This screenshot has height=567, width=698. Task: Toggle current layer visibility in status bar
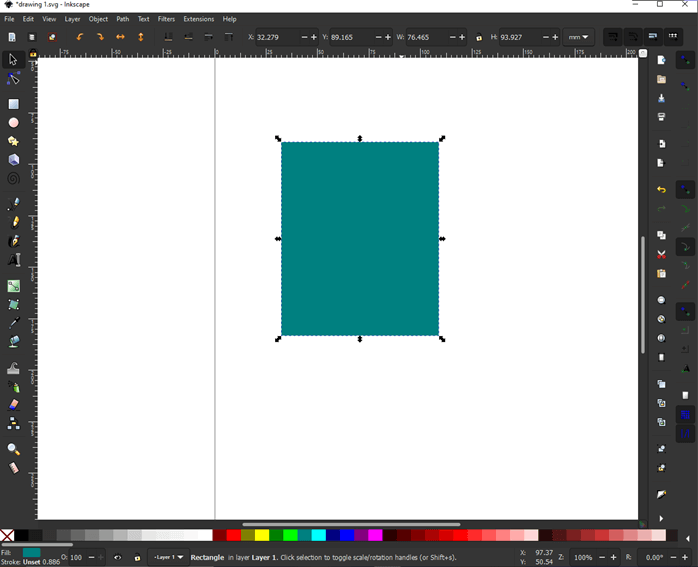(118, 558)
